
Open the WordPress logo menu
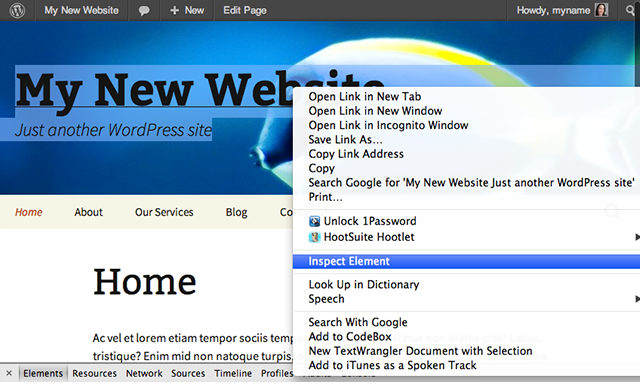[x=17, y=10]
